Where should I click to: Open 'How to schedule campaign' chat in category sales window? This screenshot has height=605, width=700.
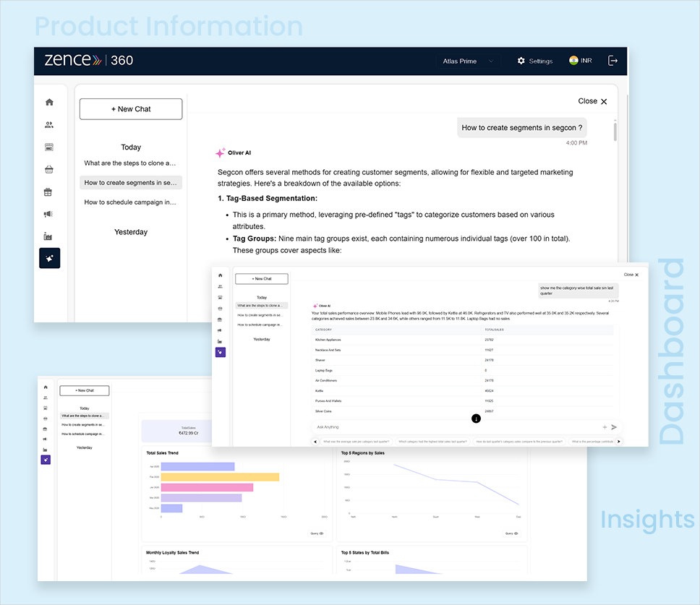pos(260,325)
